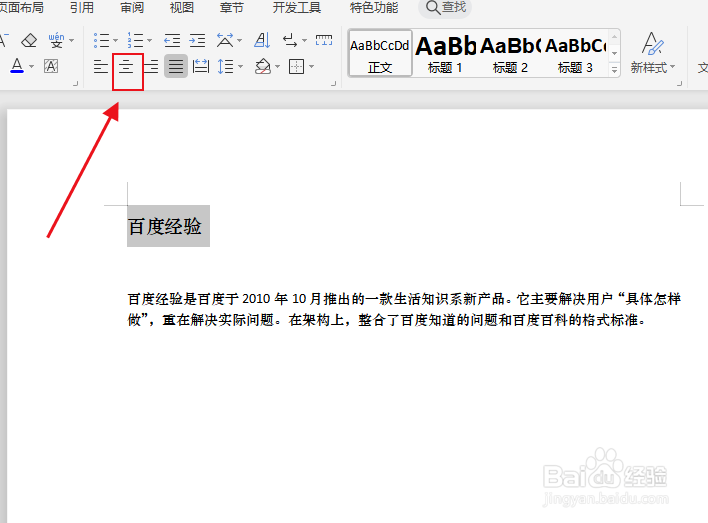
Task: Apply the 标题 3 style
Action: pyautogui.click(x=575, y=53)
